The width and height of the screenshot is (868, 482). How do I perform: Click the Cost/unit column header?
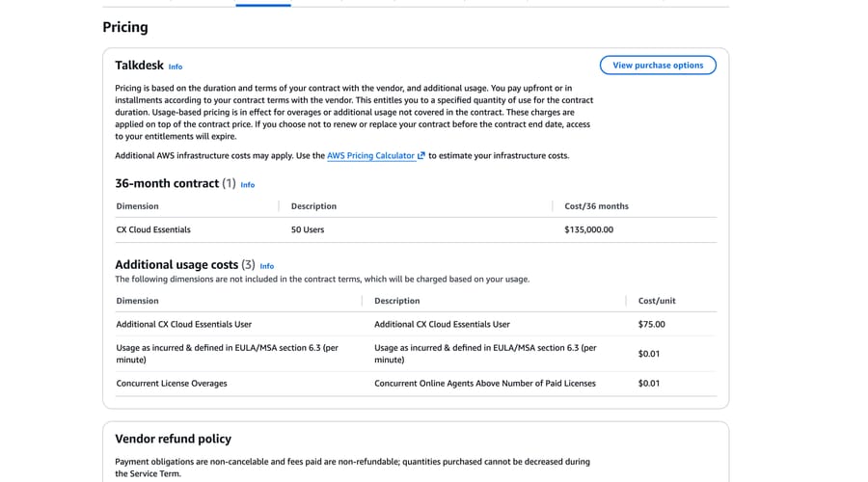tap(657, 301)
